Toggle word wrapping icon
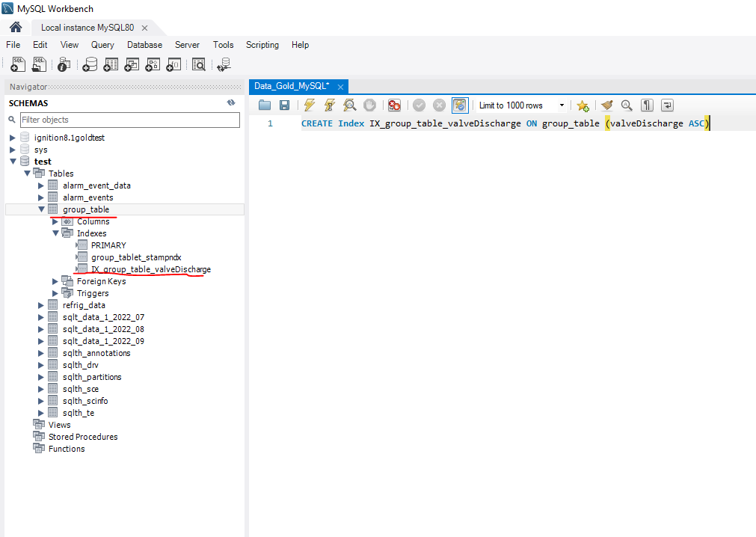 click(667, 105)
